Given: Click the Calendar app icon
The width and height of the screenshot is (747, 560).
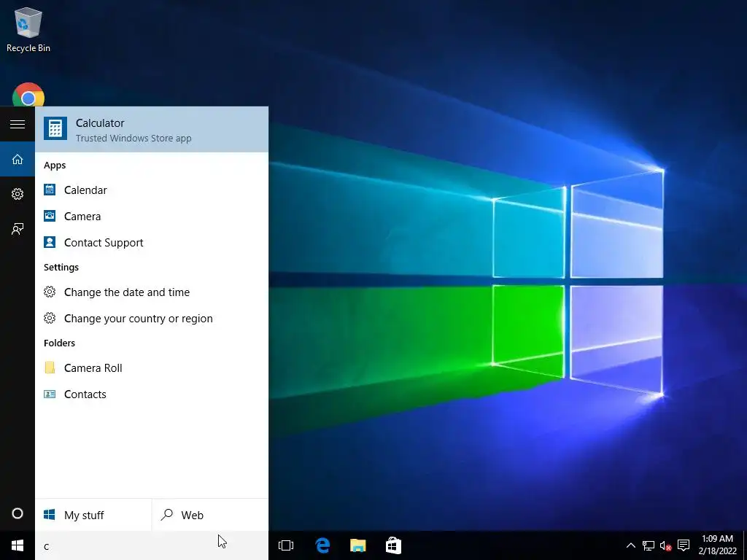Looking at the screenshot, I should pyautogui.click(x=50, y=190).
